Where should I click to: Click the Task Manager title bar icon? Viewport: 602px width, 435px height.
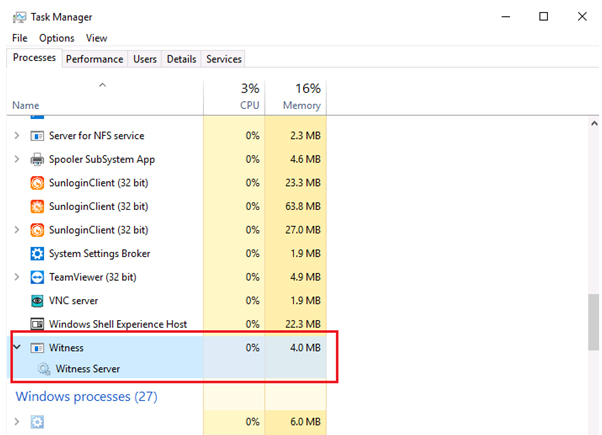point(19,17)
